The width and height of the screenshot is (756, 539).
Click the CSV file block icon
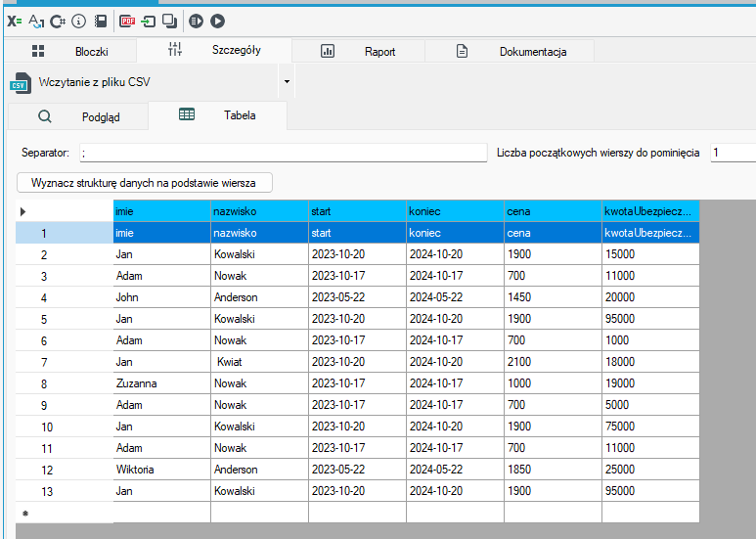(x=21, y=83)
